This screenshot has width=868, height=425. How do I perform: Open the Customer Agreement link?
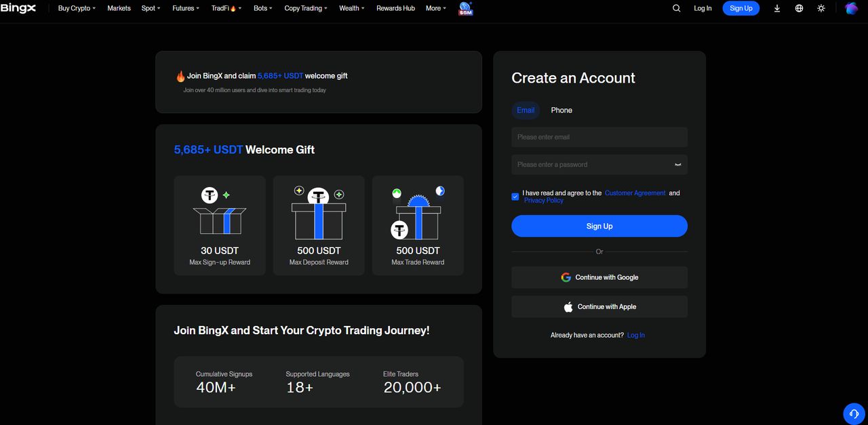(635, 193)
